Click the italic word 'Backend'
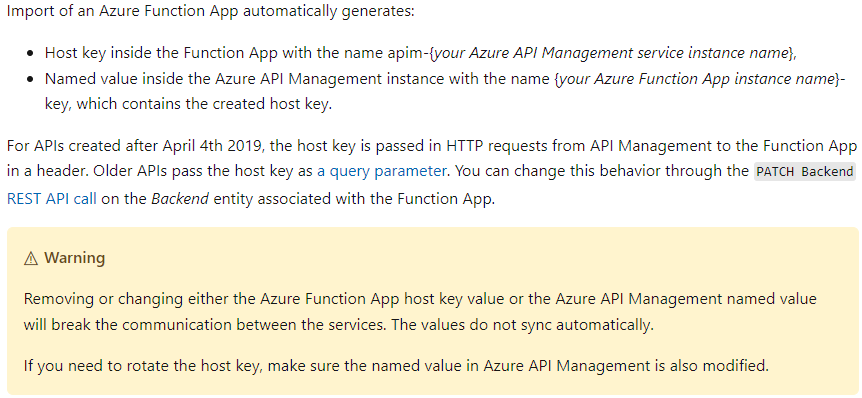Screen dimensions: 862x398 [180, 198]
